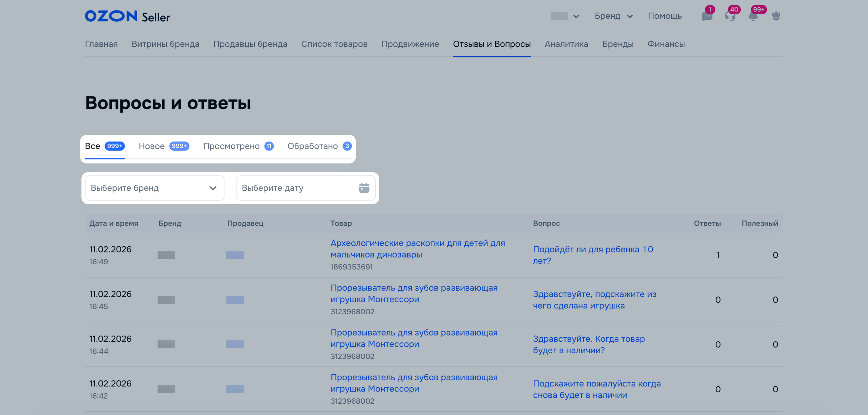Click the OZON Seller logo
868x415 pixels.
128,16
